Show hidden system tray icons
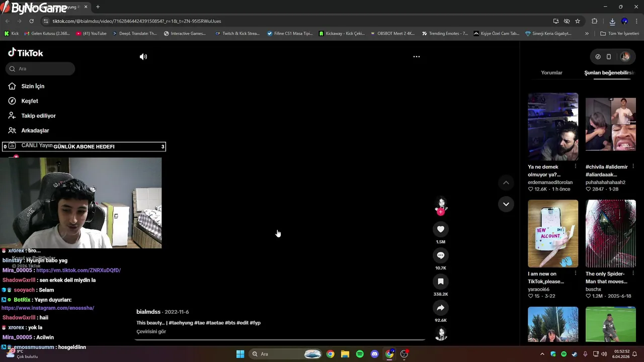Image resolution: width=644 pixels, height=362 pixels. [x=542, y=354]
